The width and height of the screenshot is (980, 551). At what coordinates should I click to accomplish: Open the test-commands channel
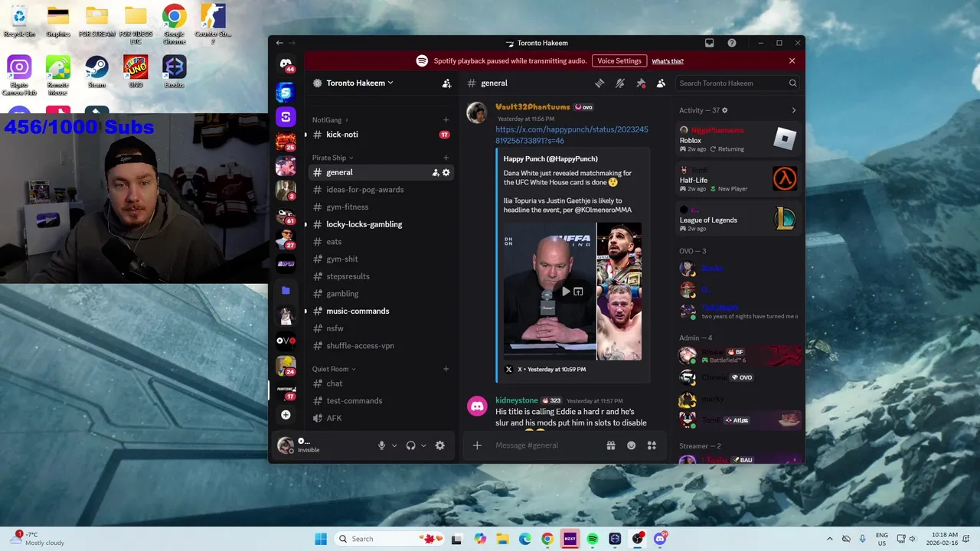[x=380, y=401]
